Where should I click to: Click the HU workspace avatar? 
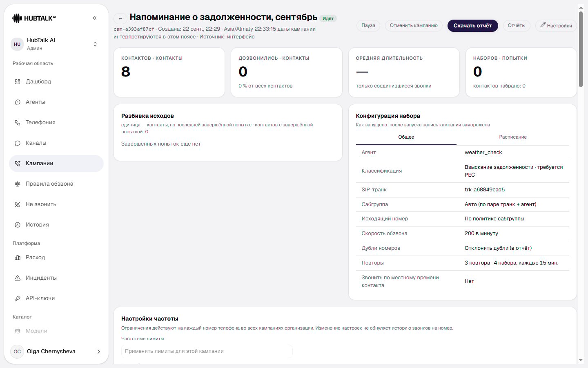[x=17, y=44]
